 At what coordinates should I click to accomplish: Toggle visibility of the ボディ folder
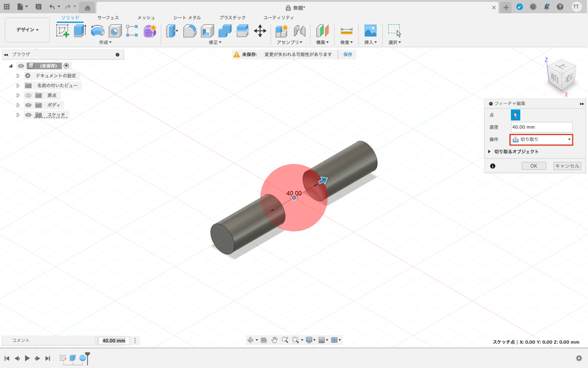coord(28,105)
